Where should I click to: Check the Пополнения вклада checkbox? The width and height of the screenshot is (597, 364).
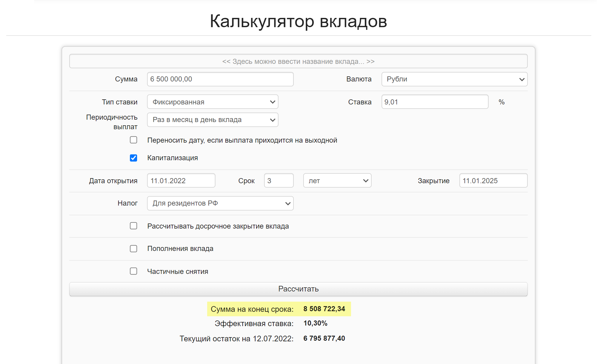[x=133, y=249]
